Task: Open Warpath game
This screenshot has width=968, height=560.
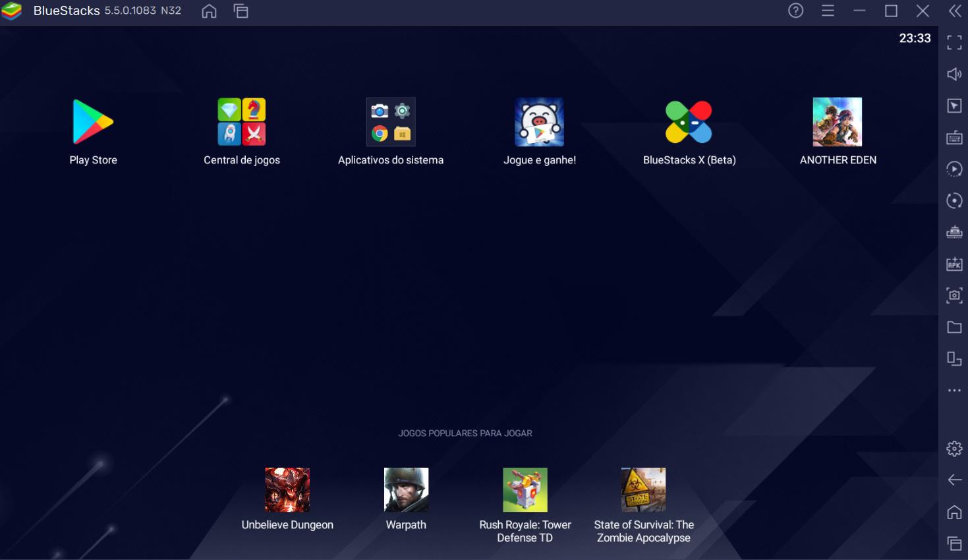Action: pos(406,490)
